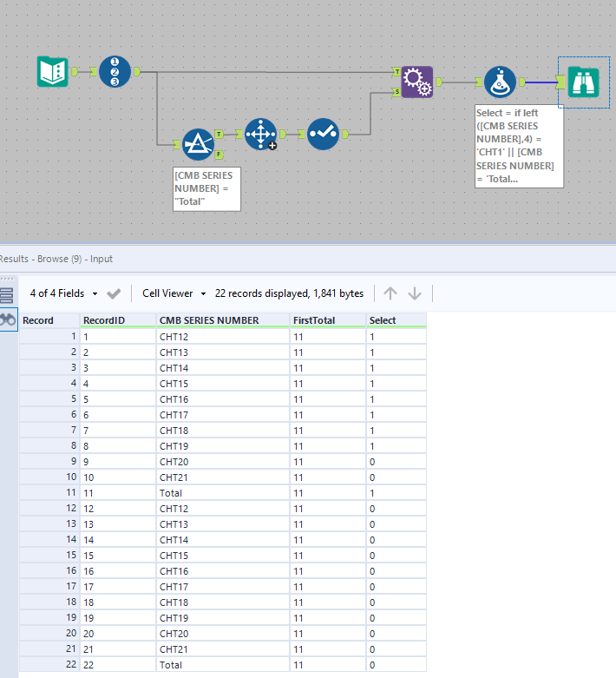Click FirstTotal value 11 in record 1

click(x=328, y=337)
